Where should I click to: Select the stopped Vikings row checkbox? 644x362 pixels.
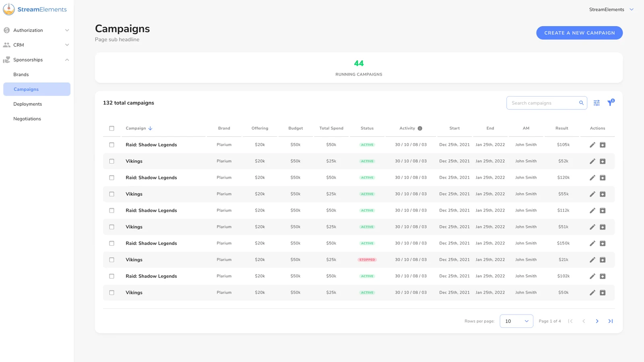click(x=111, y=260)
